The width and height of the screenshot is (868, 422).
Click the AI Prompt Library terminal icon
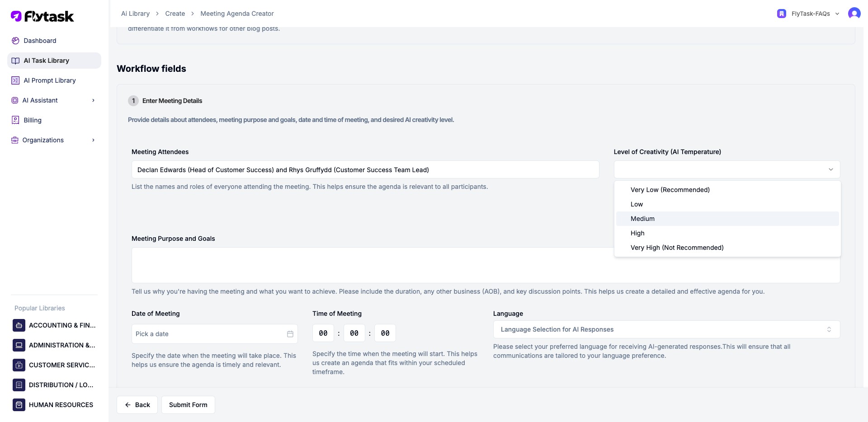click(x=15, y=80)
